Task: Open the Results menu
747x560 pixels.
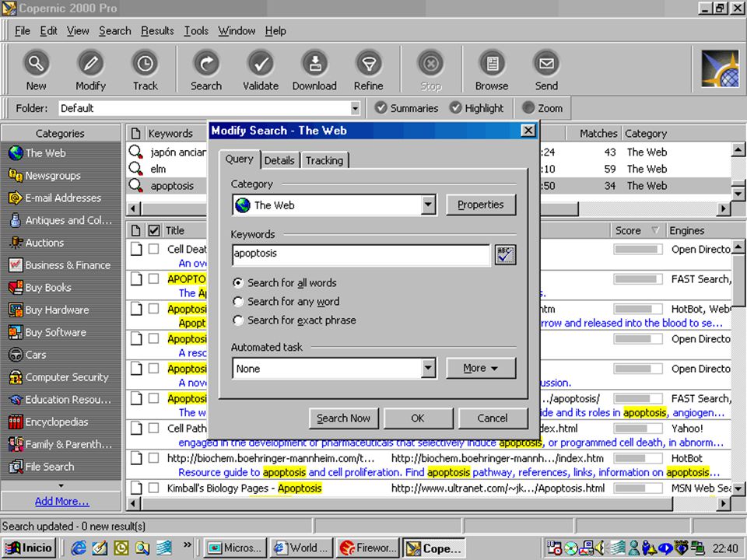Action: [157, 31]
